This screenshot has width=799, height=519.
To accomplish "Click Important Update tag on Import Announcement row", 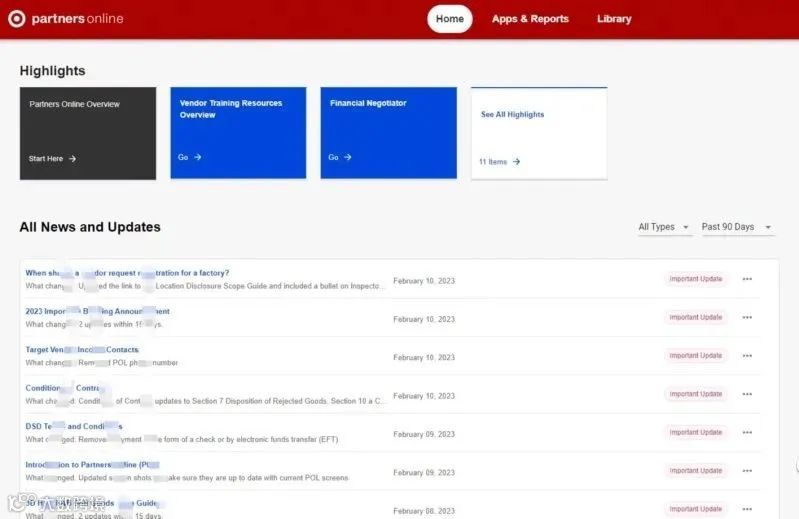I will (x=696, y=317).
